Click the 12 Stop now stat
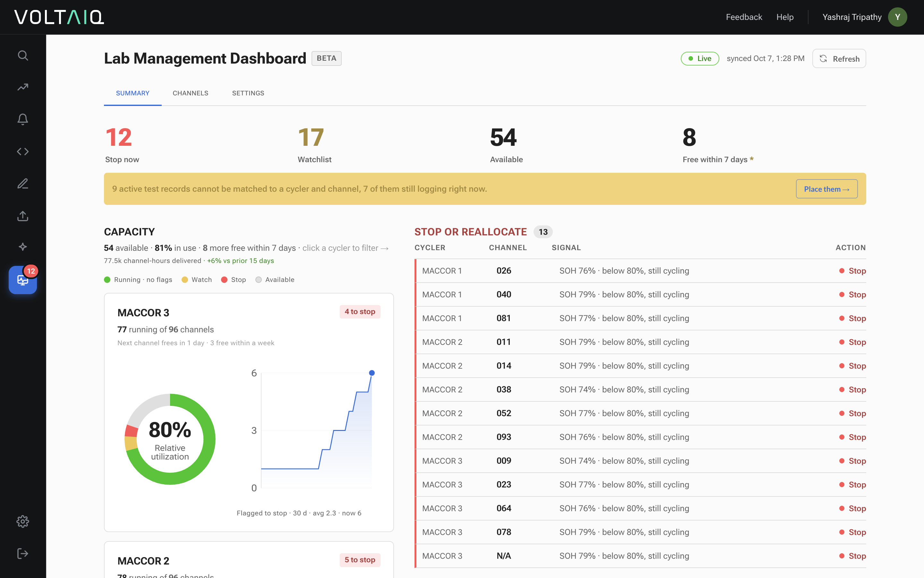This screenshot has height=578, width=924. [x=122, y=145]
